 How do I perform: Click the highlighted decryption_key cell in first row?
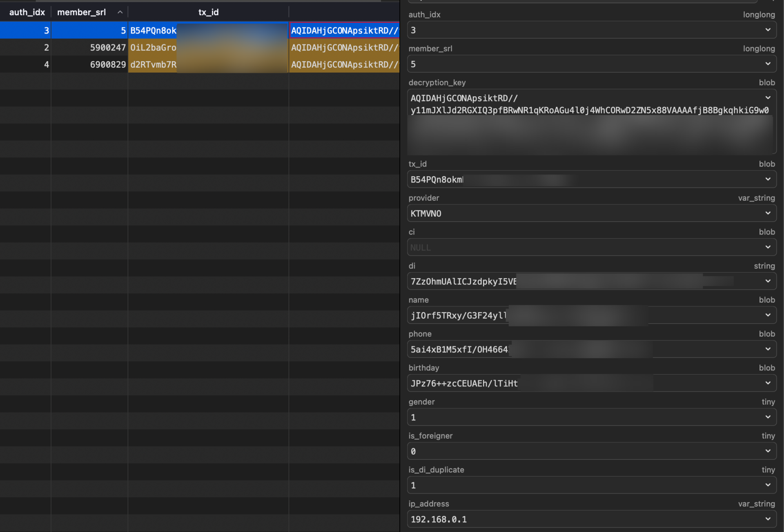tap(344, 31)
